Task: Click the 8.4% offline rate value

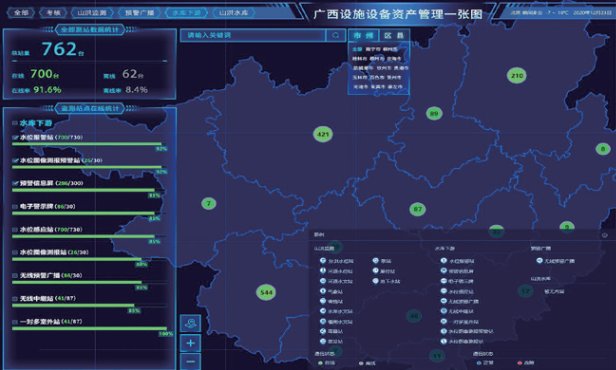Action: pos(136,90)
